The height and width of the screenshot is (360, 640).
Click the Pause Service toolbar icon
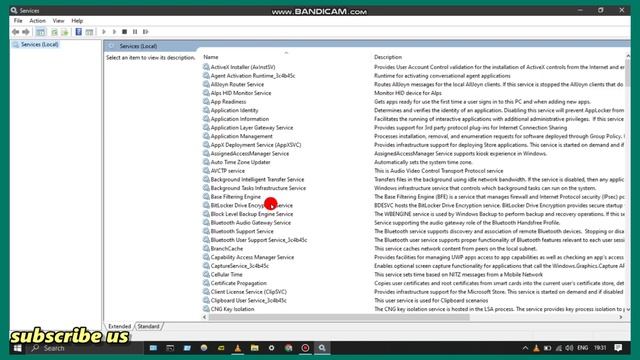click(x=135, y=32)
